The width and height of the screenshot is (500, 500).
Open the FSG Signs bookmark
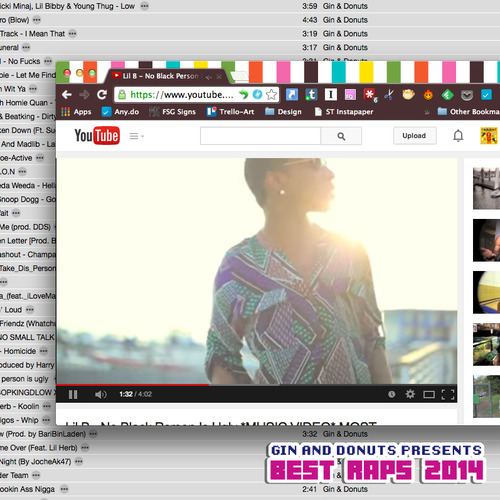click(172, 112)
